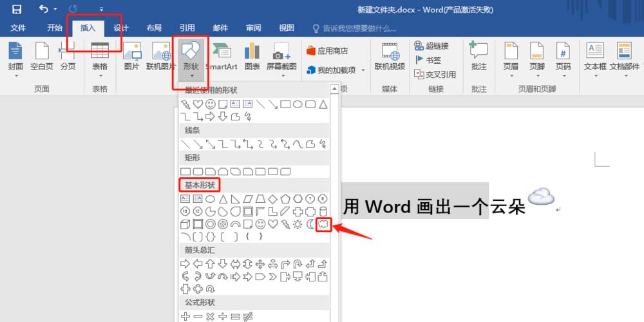Insert a 图表 chart
The height and width of the screenshot is (322, 644).
[x=252, y=56]
